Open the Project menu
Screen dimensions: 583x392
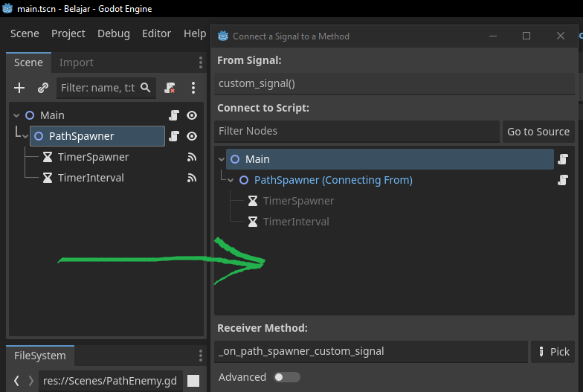(68, 33)
